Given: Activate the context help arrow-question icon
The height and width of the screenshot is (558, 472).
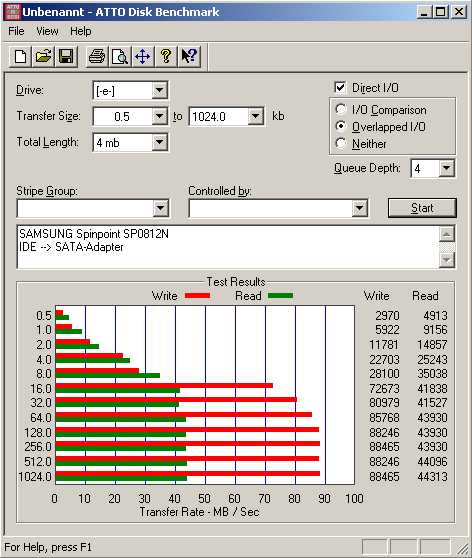Looking at the screenshot, I should tap(189, 56).
